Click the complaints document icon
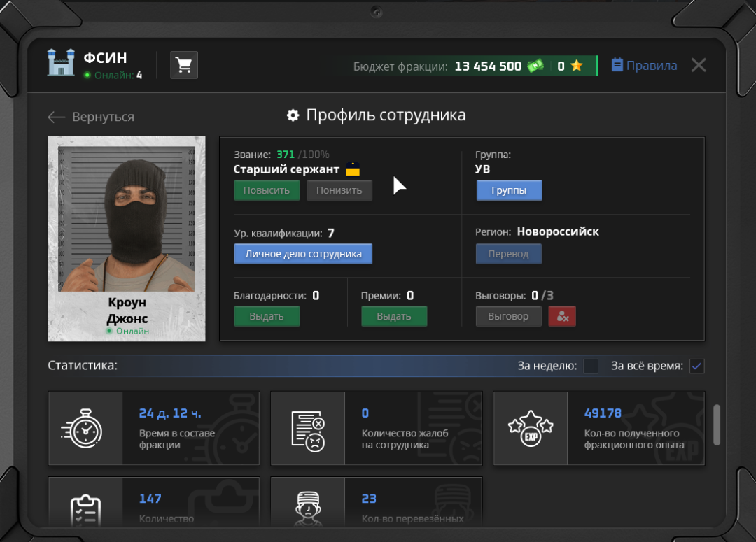The image size is (756, 542). click(x=308, y=430)
